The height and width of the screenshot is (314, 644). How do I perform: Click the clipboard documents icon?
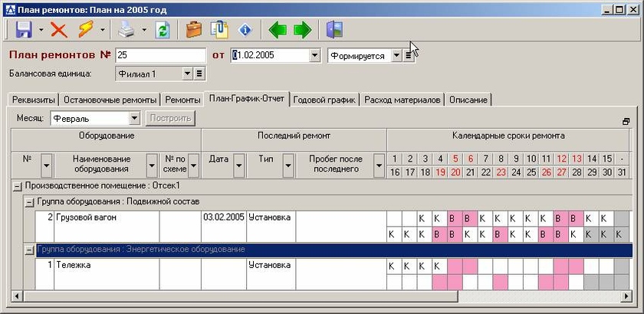coord(220,30)
